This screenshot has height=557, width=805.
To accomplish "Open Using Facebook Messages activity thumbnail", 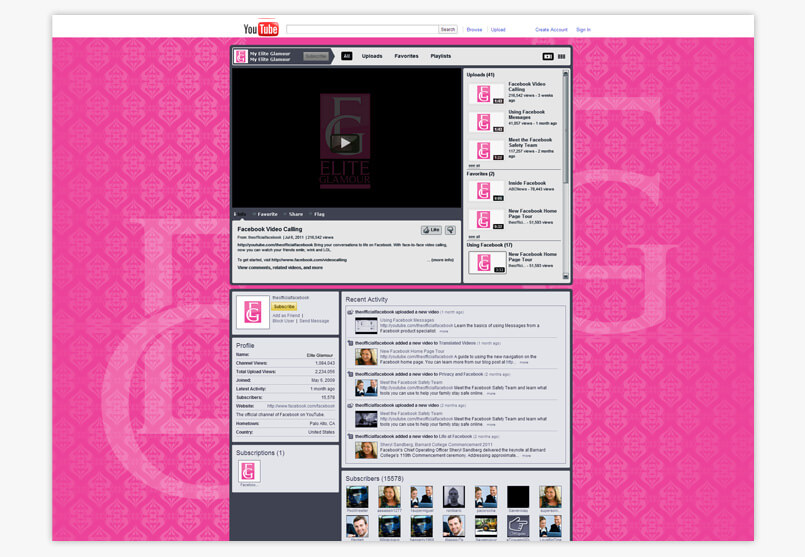I will point(367,326).
